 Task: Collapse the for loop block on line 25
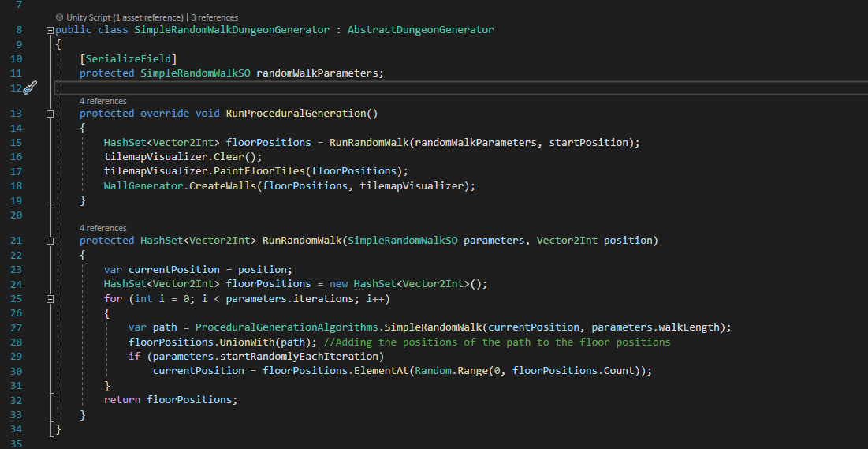point(50,299)
